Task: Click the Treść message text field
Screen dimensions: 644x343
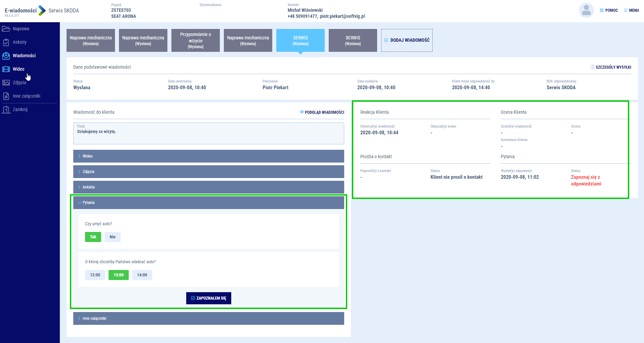Action: click(x=208, y=134)
